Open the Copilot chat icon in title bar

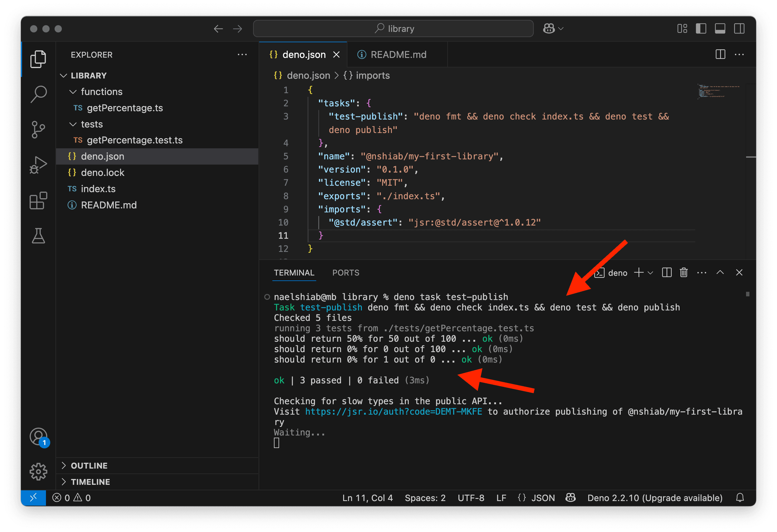(x=549, y=29)
